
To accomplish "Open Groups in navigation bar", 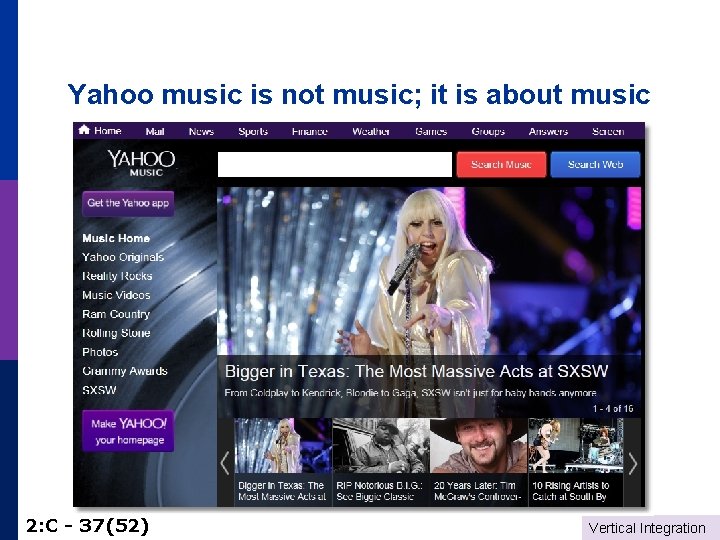I will 488,132.
